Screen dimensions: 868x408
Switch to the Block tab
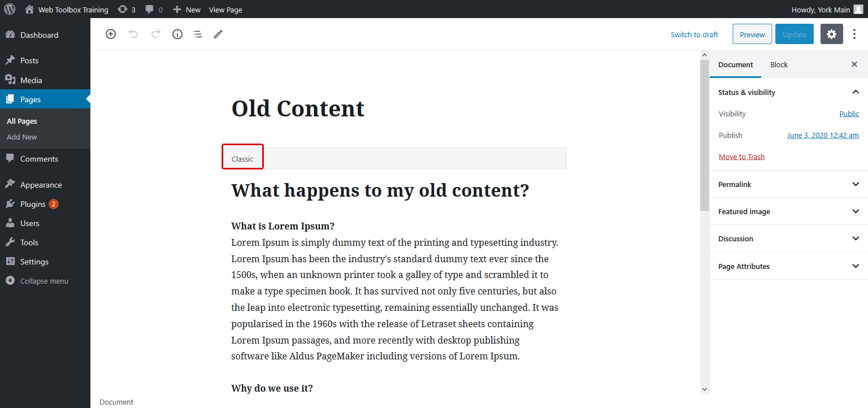(x=779, y=64)
